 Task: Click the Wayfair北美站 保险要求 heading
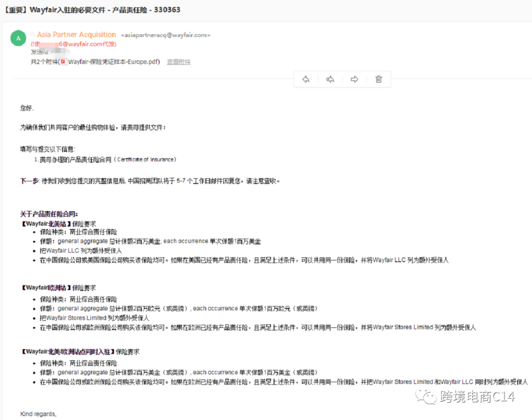[x=58, y=224]
